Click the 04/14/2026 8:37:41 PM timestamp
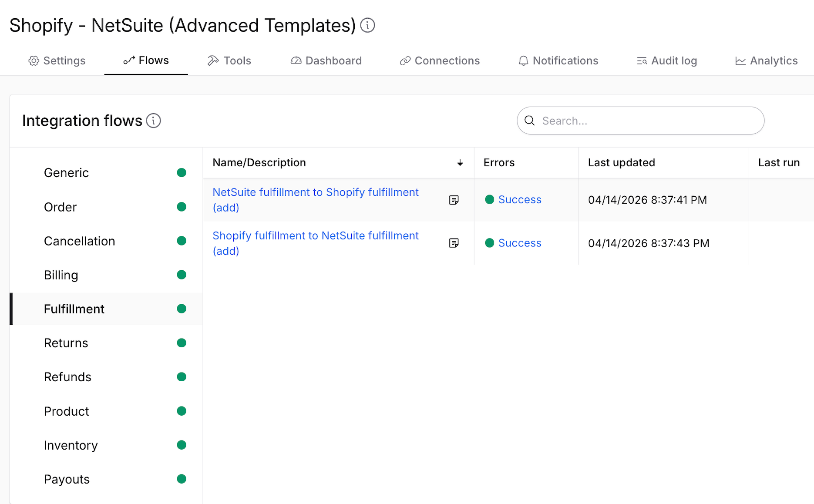The height and width of the screenshot is (504, 814). (x=647, y=200)
